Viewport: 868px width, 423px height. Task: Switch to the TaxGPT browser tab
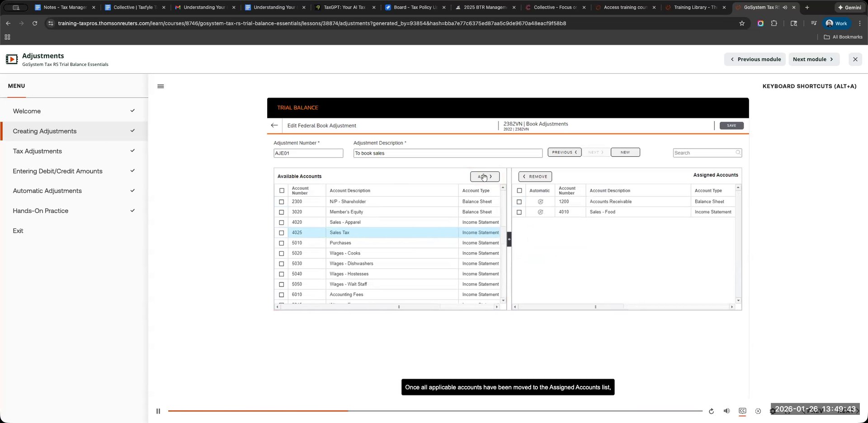click(344, 7)
